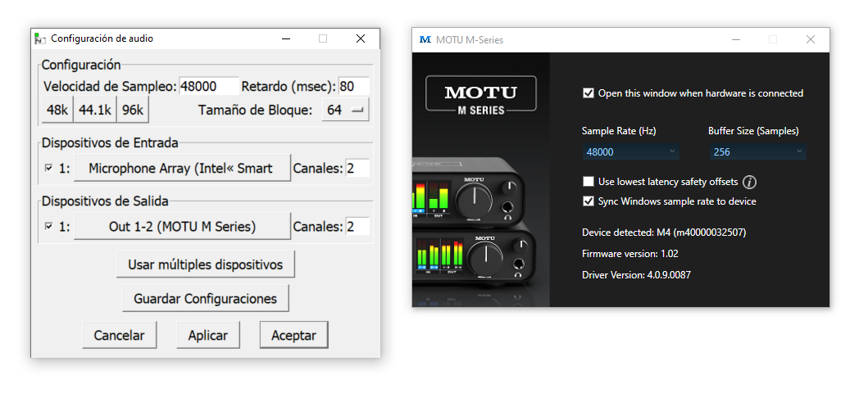Click the Cancelar button

tap(119, 335)
